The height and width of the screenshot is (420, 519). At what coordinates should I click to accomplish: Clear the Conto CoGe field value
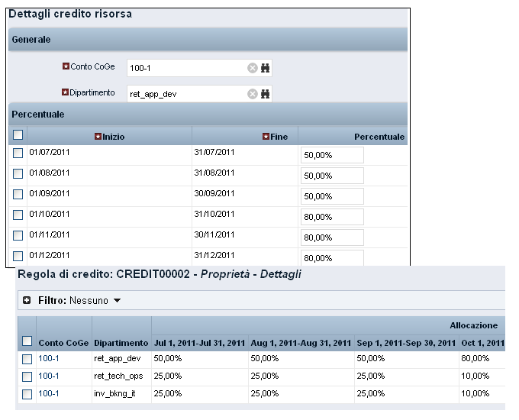pos(252,68)
